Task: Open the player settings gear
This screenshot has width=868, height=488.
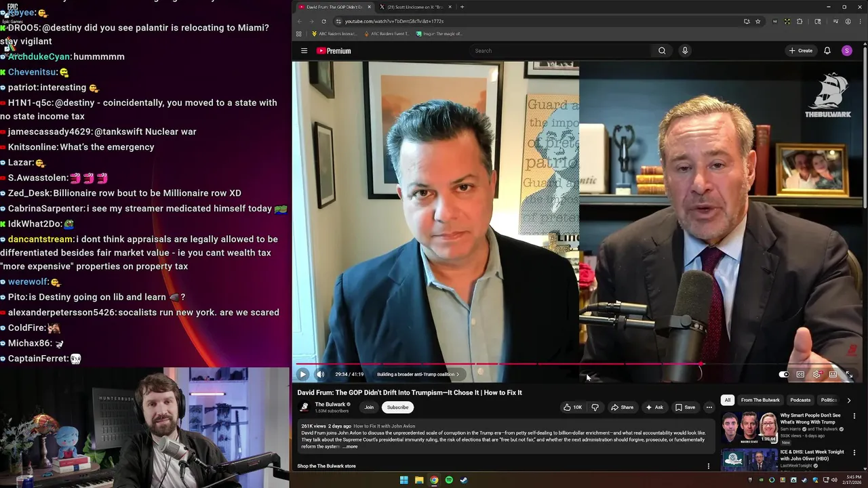Action: [x=816, y=374]
